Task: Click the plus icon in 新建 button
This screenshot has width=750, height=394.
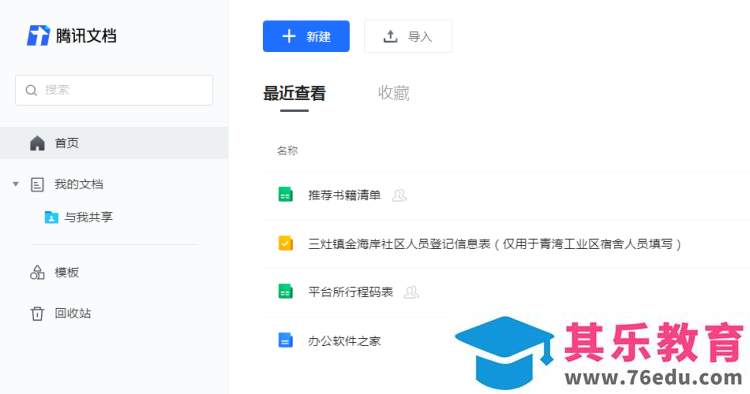Action: pos(289,36)
